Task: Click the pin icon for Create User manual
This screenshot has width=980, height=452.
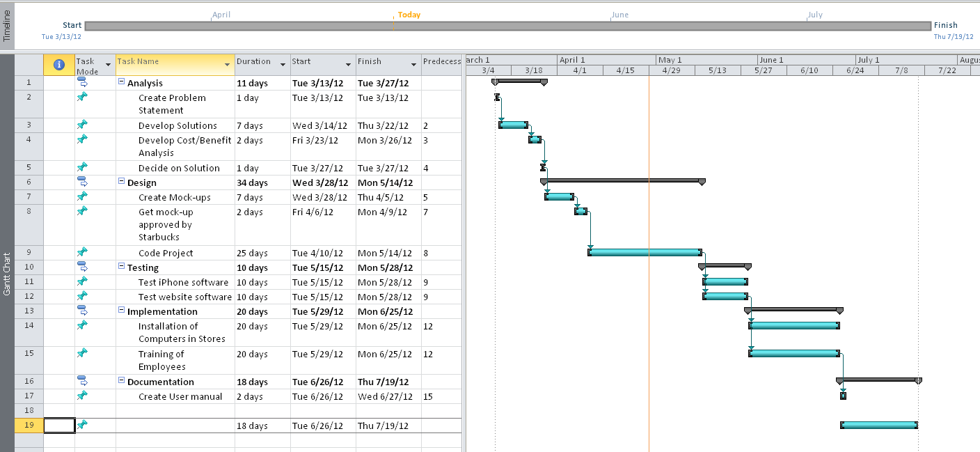Action: 83,395
